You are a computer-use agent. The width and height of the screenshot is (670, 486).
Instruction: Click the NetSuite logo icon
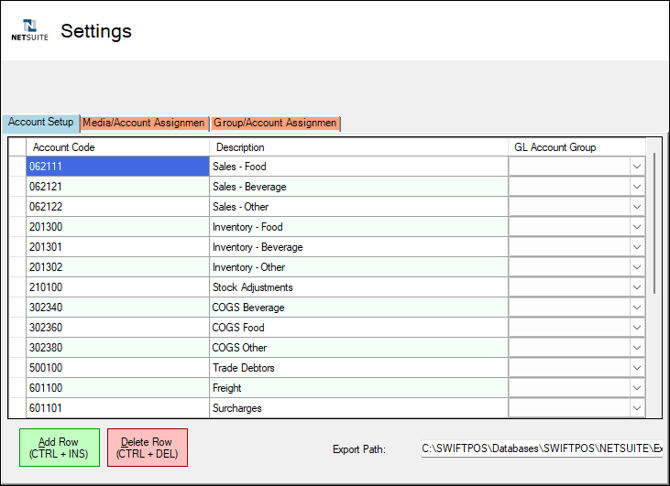29,30
